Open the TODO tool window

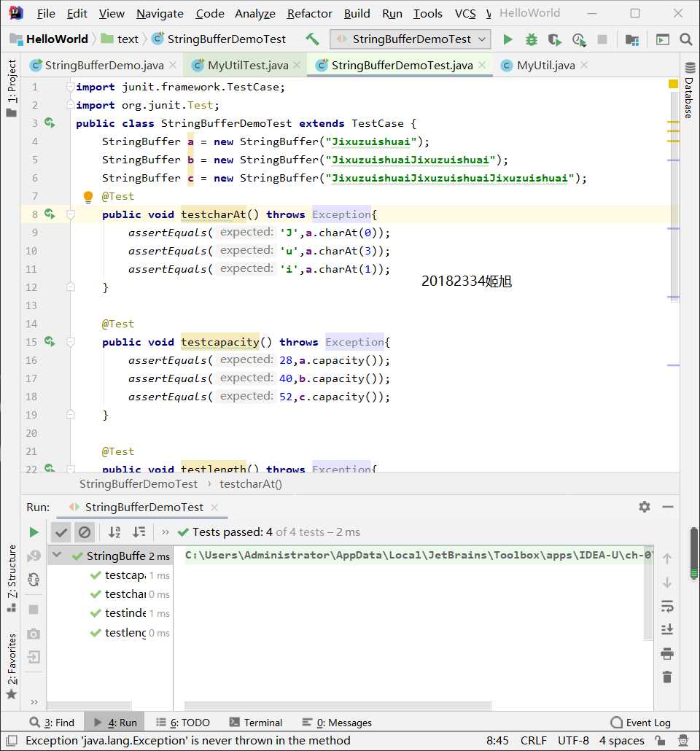pos(183,723)
